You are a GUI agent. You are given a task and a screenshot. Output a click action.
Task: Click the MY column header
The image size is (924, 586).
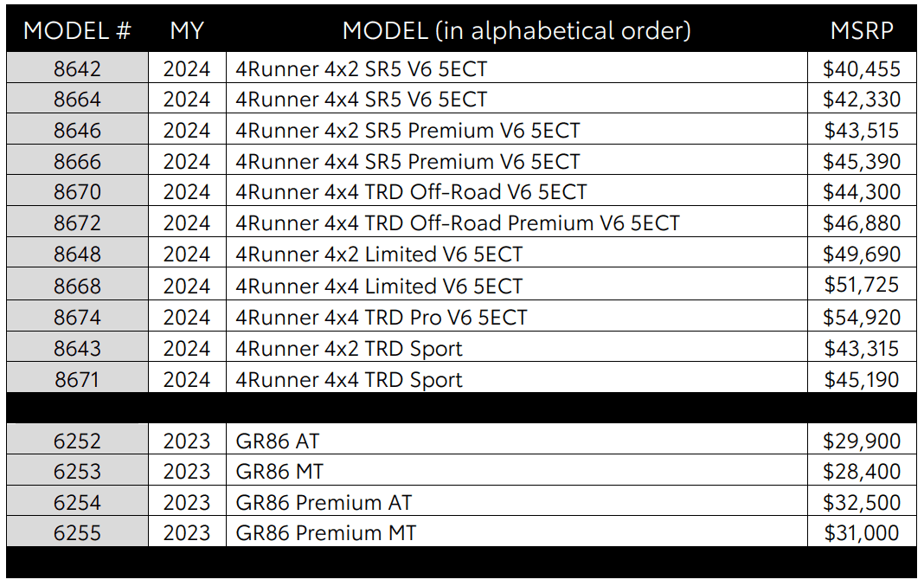click(187, 30)
